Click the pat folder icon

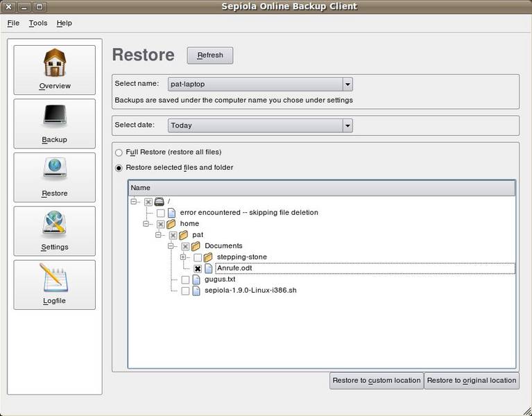coord(184,235)
